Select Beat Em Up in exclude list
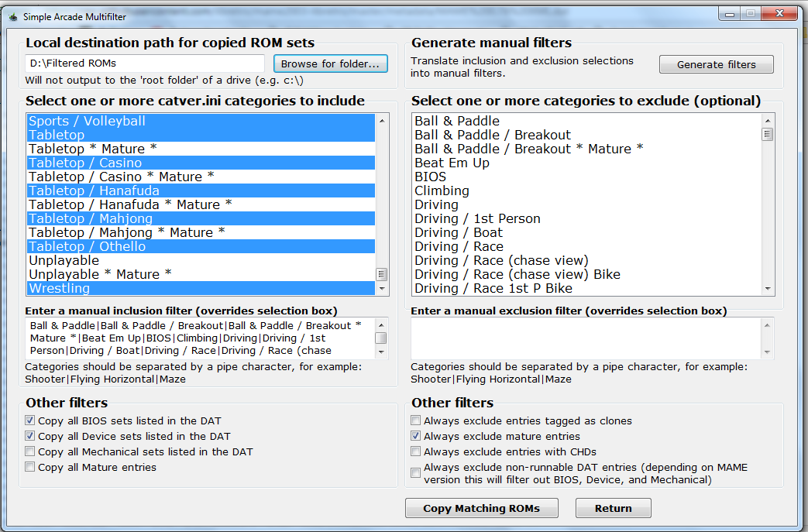The width and height of the screenshot is (808, 532). pos(587,163)
